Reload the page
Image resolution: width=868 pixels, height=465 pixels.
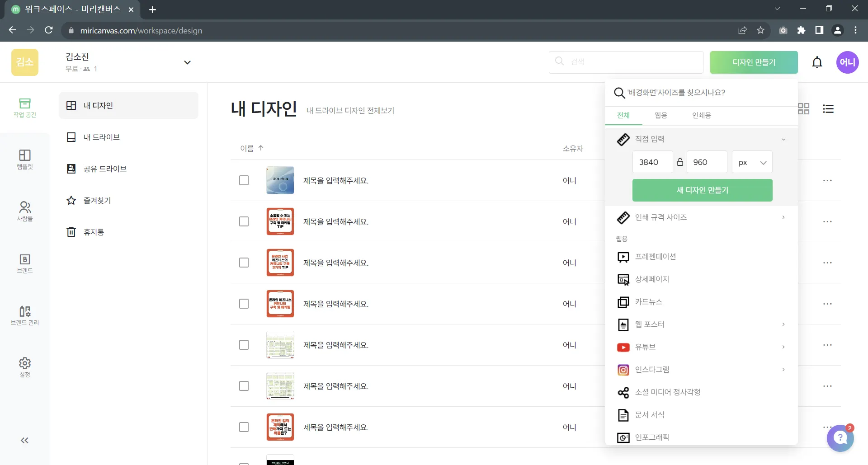click(x=49, y=30)
